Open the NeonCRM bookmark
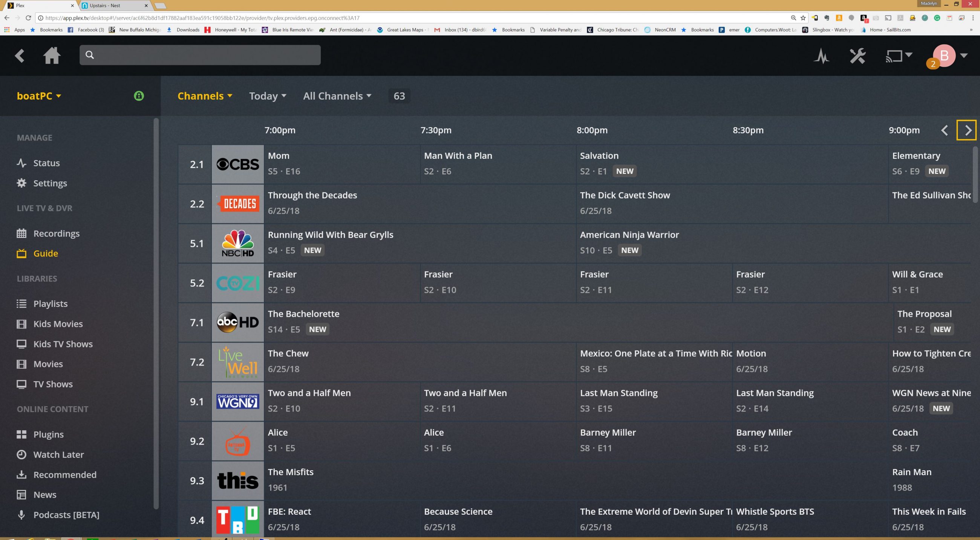Viewport: 980px width, 540px height. click(x=660, y=30)
